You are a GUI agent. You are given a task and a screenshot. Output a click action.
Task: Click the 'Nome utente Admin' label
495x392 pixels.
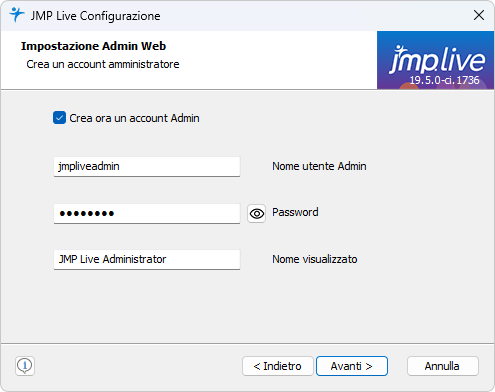(319, 166)
